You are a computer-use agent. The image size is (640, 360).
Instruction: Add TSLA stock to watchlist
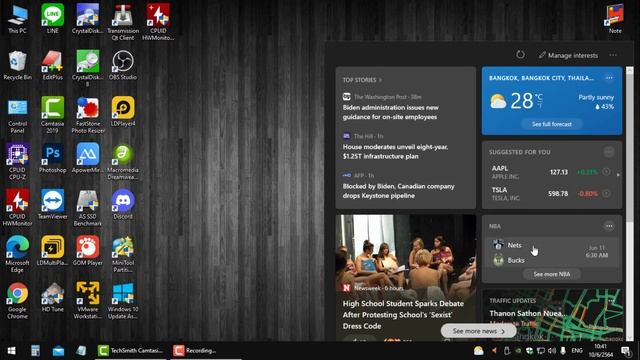tap(607, 193)
